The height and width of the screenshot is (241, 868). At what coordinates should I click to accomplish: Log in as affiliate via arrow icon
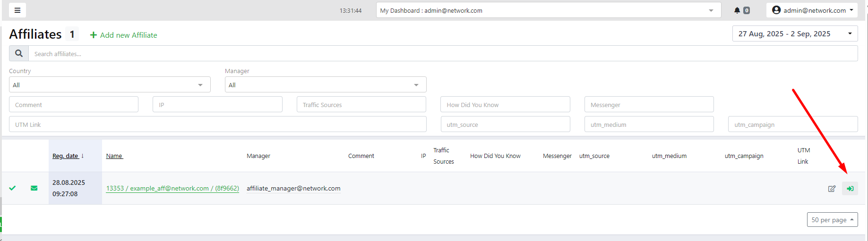(850, 189)
